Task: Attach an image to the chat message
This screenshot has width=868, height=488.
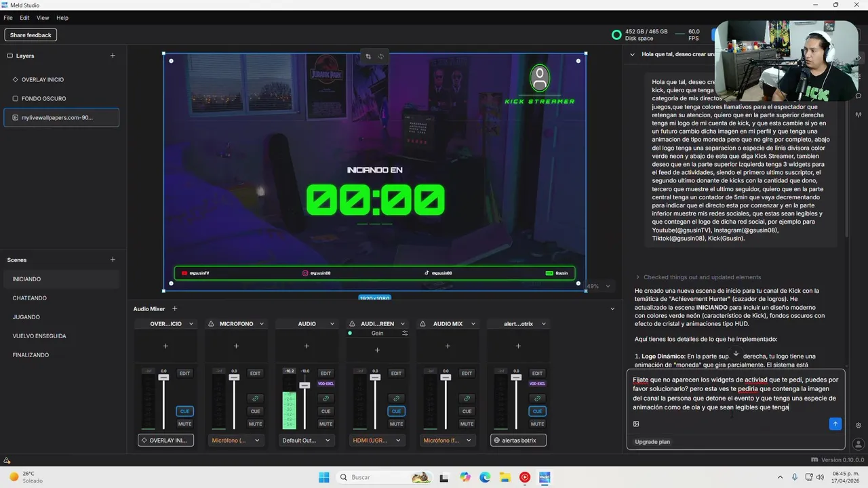Action: 636,424
